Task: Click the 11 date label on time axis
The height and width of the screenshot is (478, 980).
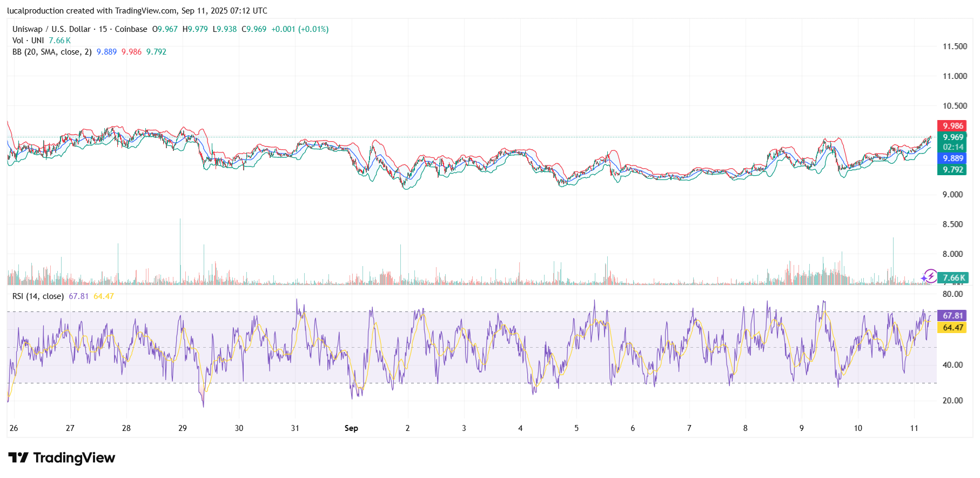Action: [914, 428]
